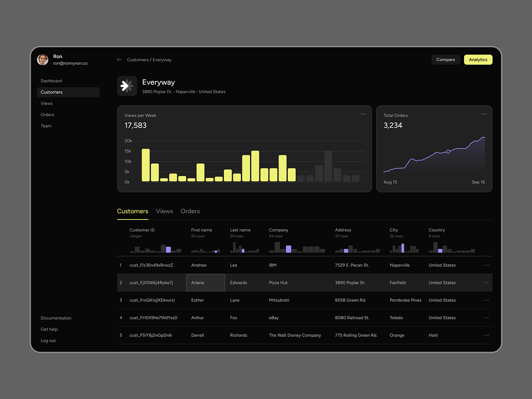This screenshot has width=532, height=399.
Task: Open the Documentation link
Action: [x=56, y=318]
